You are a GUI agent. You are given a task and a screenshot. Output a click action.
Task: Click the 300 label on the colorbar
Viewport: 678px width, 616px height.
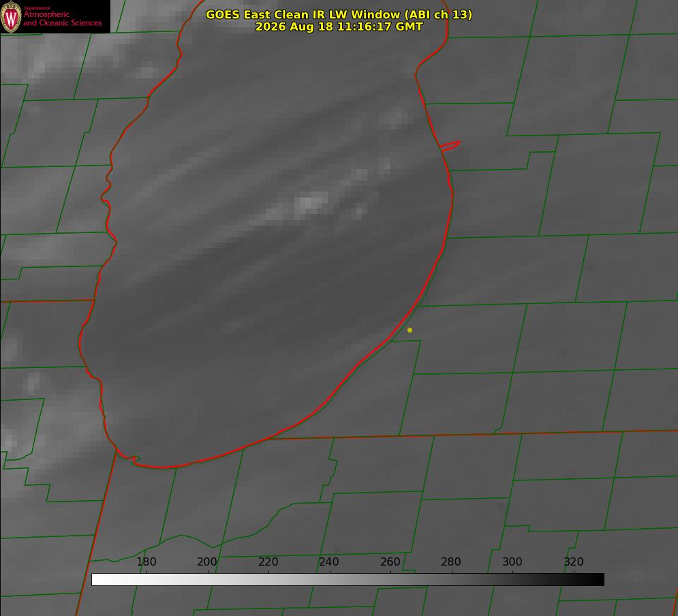512,561
